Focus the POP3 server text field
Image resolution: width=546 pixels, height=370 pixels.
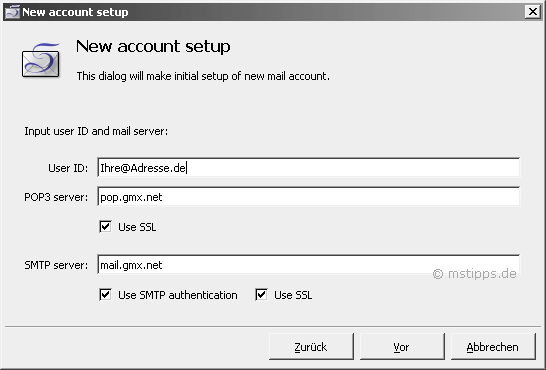309,197
